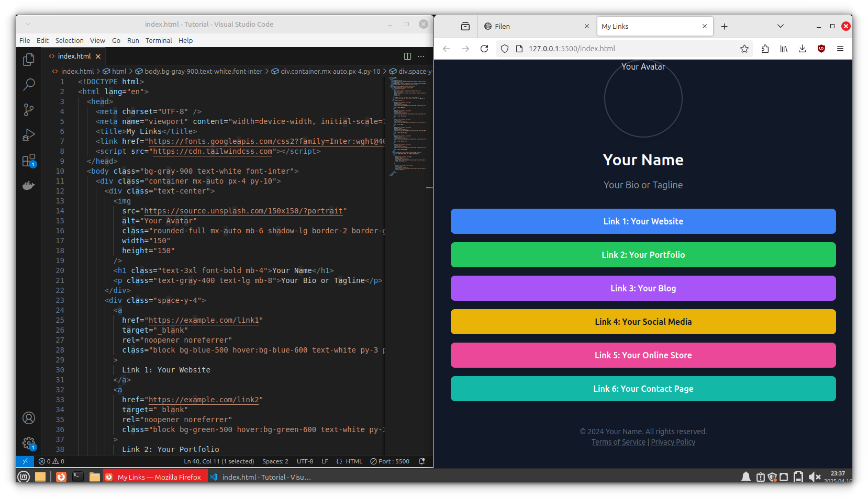The height and width of the screenshot is (499, 868).
Task: Bookmark the page using the star icon
Action: click(x=744, y=48)
